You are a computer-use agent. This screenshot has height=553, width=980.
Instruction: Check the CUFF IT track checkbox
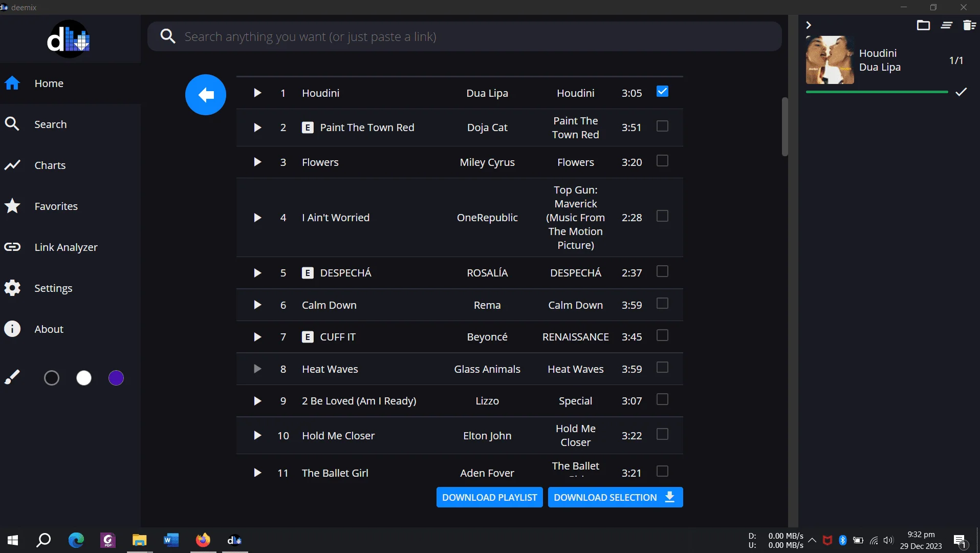(x=662, y=335)
